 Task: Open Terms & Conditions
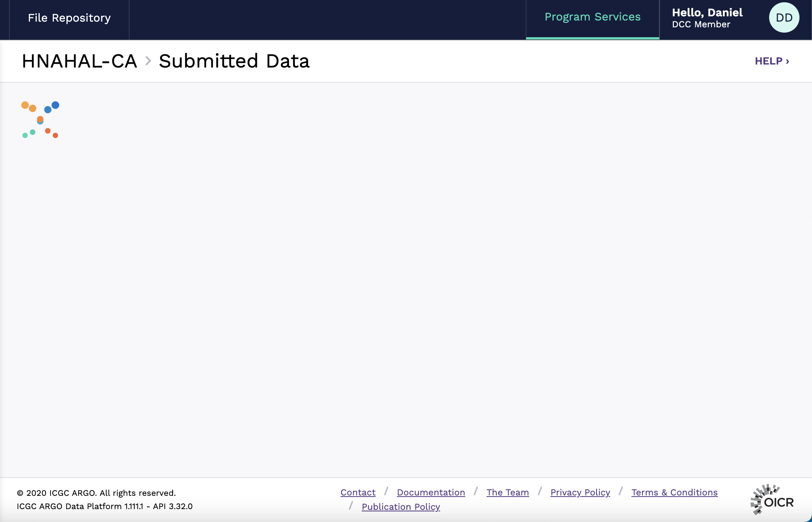click(674, 492)
